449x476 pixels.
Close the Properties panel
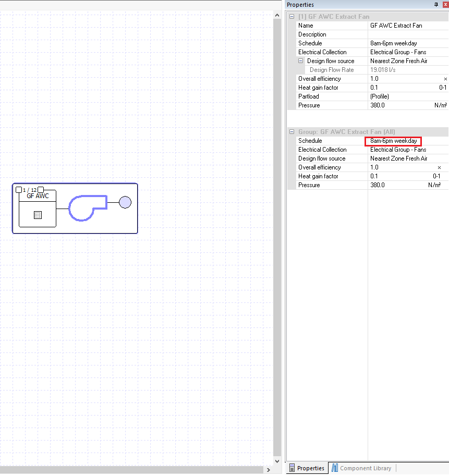coord(444,5)
